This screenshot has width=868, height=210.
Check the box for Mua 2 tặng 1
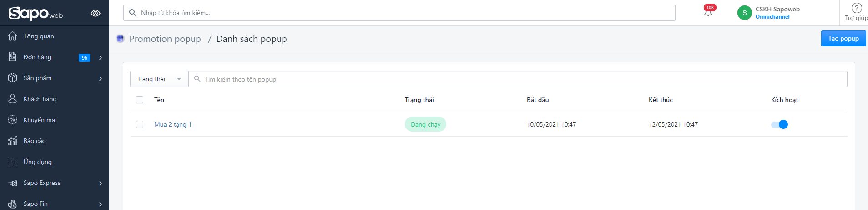[x=140, y=124]
